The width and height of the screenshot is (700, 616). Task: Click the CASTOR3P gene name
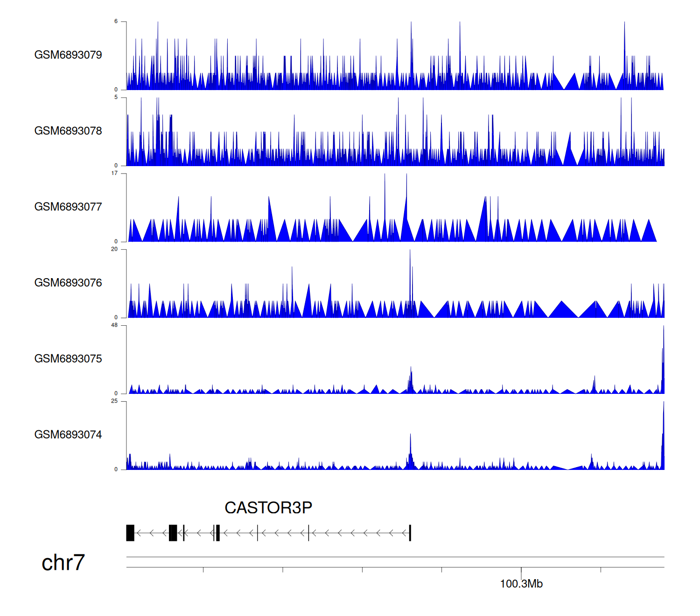pyautogui.click(x=268, y=508)
